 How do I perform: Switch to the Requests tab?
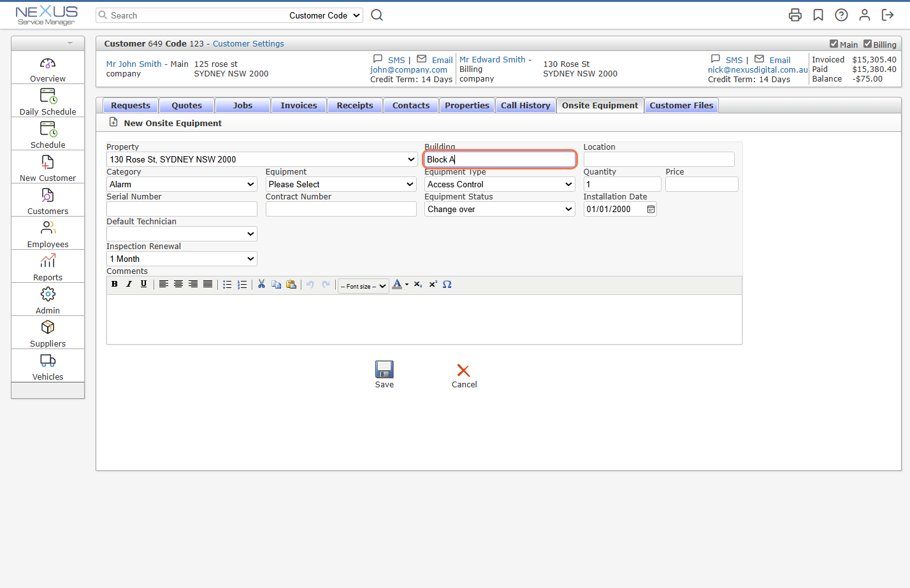[x=131, y=105]
